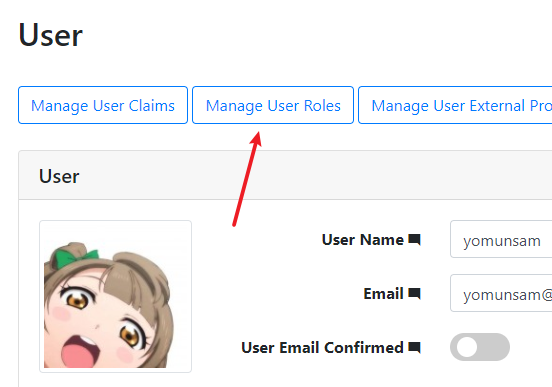Click the green bow in the avatar
This screenshot has height=387, width=552.
[76, 255]
